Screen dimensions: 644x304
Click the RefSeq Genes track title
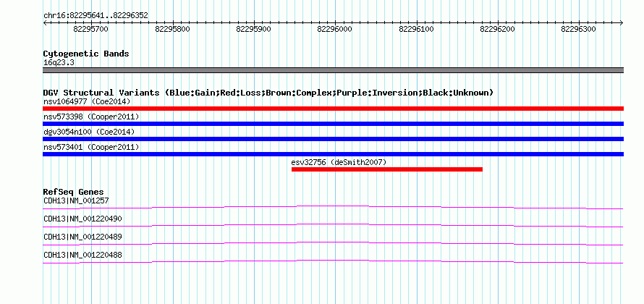click(x=74, y=192)
